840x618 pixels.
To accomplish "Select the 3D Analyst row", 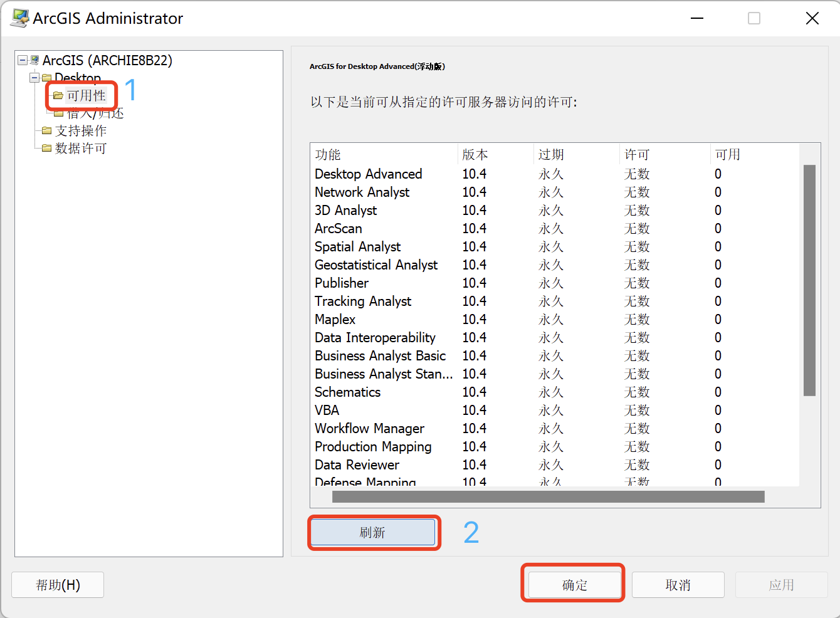I will coord(555,210).
